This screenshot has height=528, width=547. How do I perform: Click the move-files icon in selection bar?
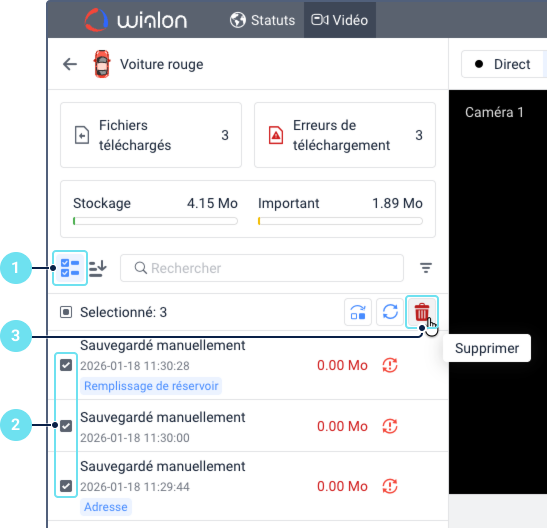pyautogui.click(x=358, y=312)
